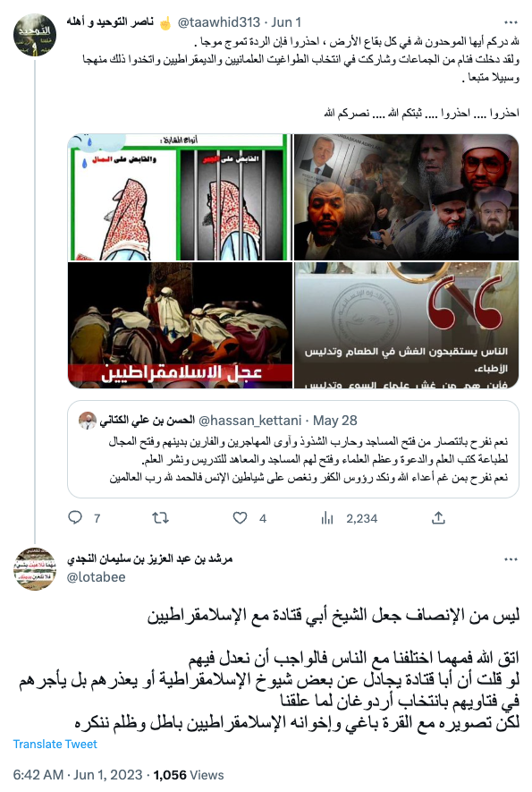Click the reply icon with 7 replies

pos(75,518)
